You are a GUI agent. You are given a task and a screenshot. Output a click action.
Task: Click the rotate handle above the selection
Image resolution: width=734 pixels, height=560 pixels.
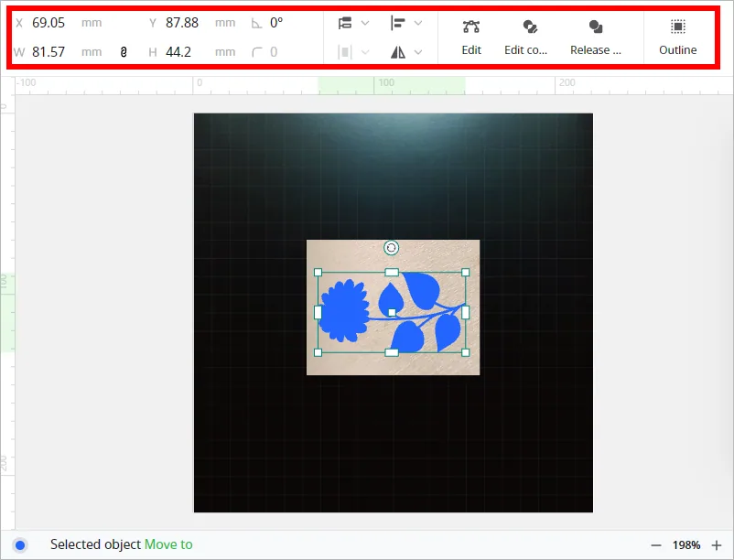(392, 248)
